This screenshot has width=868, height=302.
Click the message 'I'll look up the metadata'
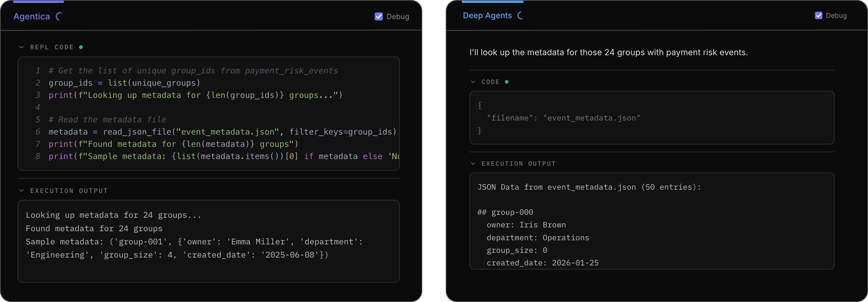tap(608, 52)
